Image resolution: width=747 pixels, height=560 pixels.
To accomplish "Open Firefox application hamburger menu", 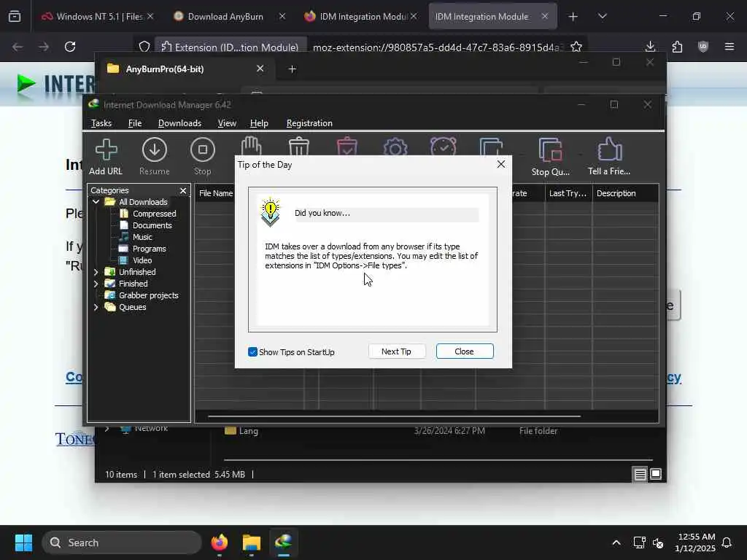I will pos(729,47).
